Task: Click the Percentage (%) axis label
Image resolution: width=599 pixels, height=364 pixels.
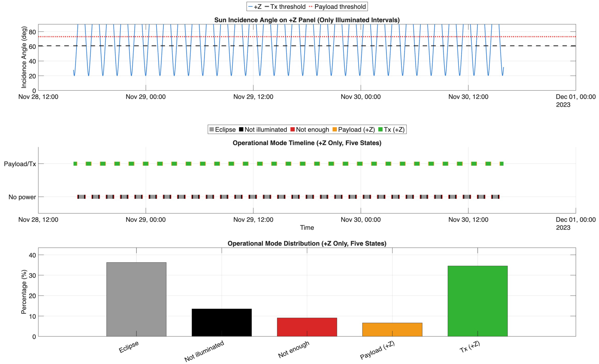Action: tap(24, 292)
